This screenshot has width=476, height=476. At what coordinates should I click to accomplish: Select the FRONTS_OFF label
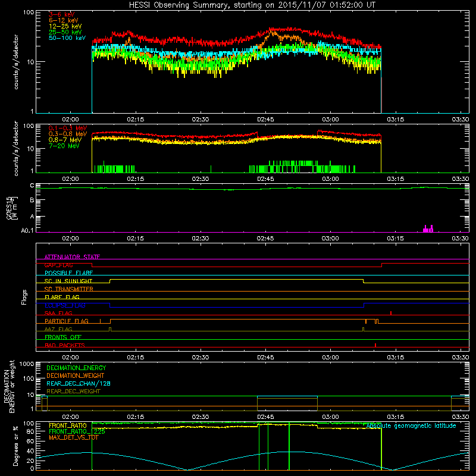(x=63, y=337)
